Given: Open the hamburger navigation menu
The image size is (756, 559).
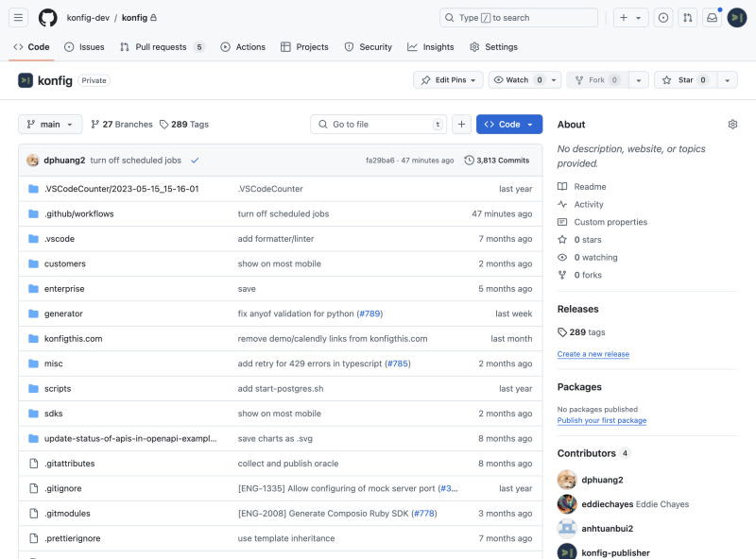Looking at the screenshot, I should 19,17.
